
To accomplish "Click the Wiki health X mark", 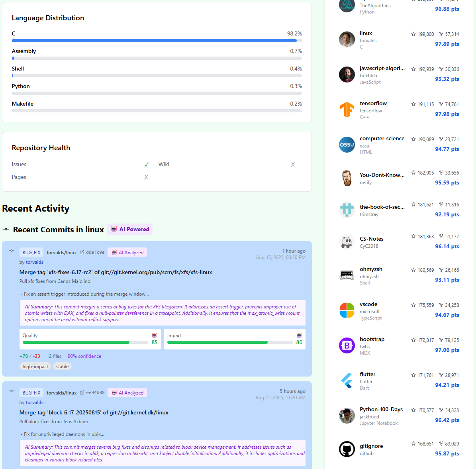I will tap(293, 164).
